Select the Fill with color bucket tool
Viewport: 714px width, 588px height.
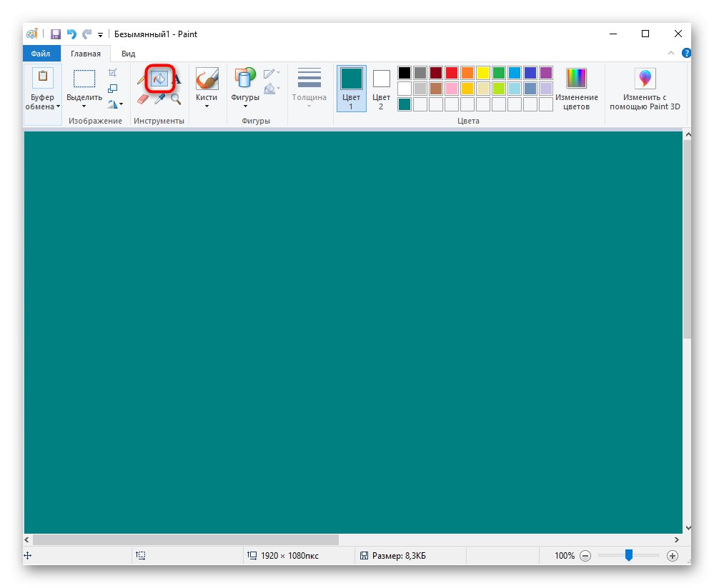(159, 79)
